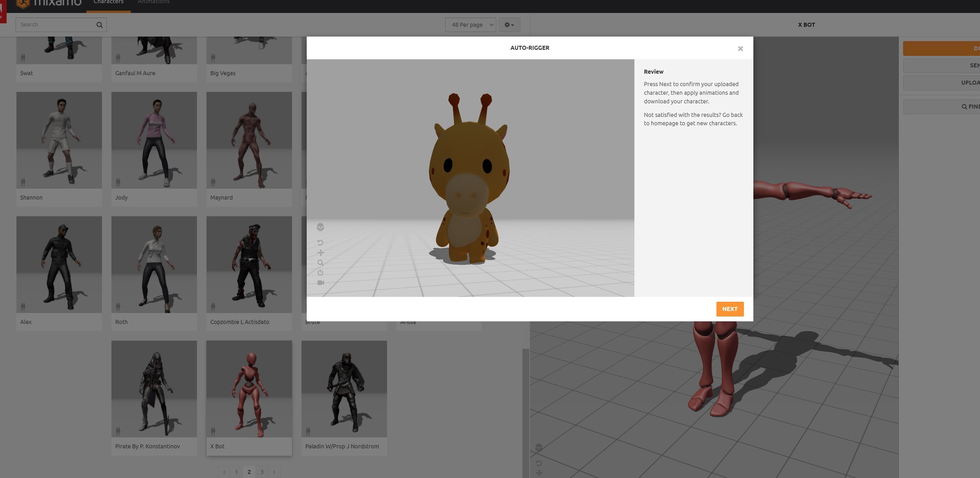
Task: Click reset view power icon in viewer
Action: [x=320, y=273]
